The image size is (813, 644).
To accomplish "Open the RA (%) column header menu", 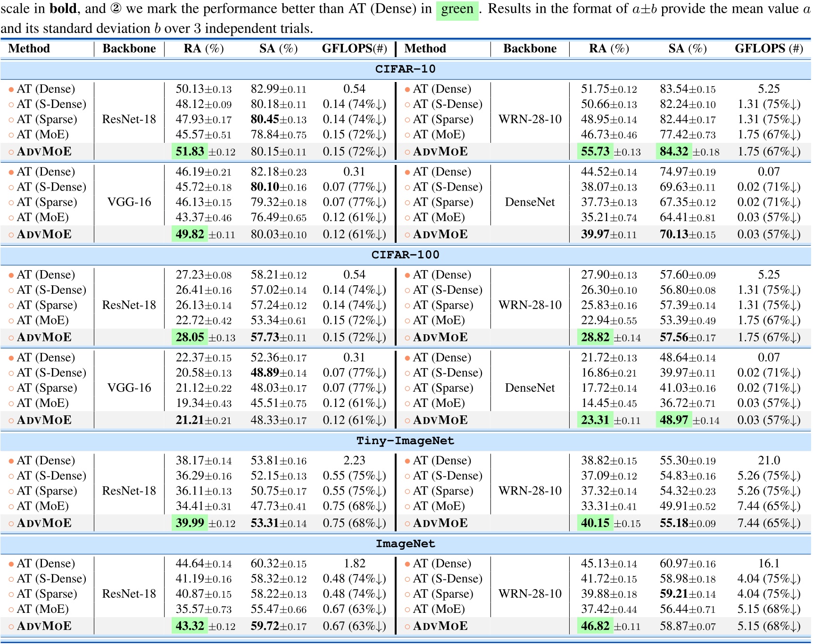I will 203,48.
